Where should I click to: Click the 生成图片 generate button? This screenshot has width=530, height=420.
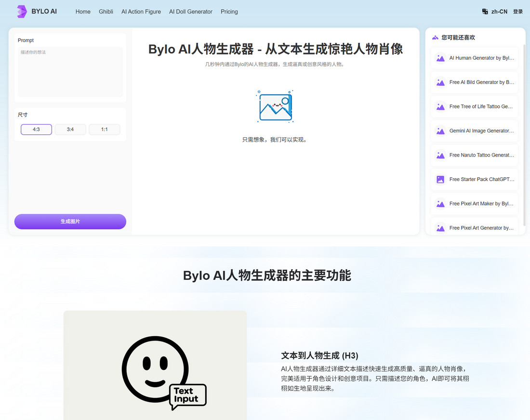(x=70, y=222)
